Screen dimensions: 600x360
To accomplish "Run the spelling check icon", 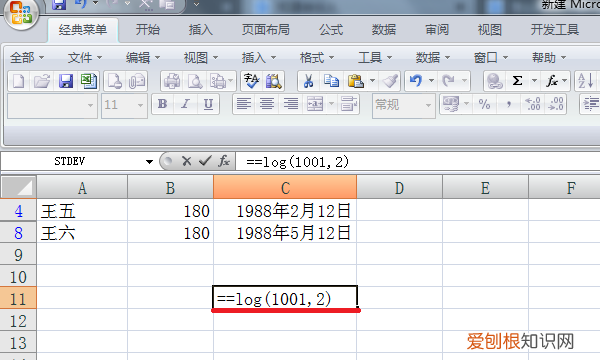I will point(251,81).
